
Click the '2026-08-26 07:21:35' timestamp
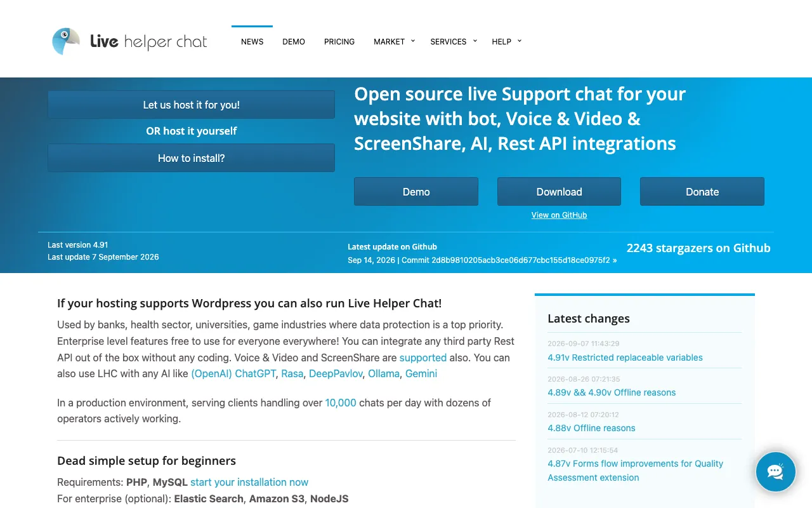tap(584, 379)
